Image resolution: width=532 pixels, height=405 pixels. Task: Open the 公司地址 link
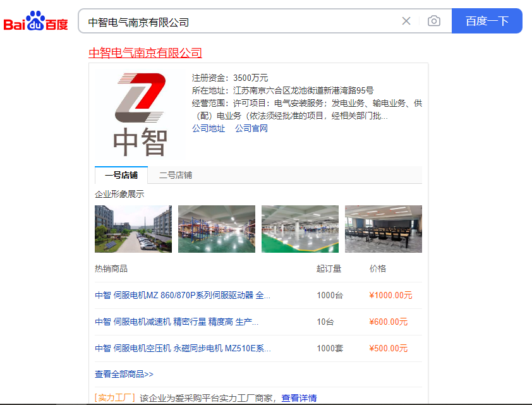[209, 128]
